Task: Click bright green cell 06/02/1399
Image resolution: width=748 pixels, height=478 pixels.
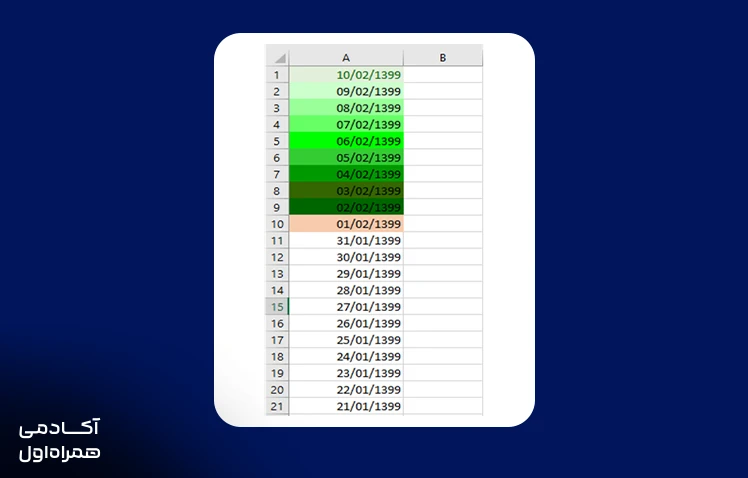Action: (346, 141)
